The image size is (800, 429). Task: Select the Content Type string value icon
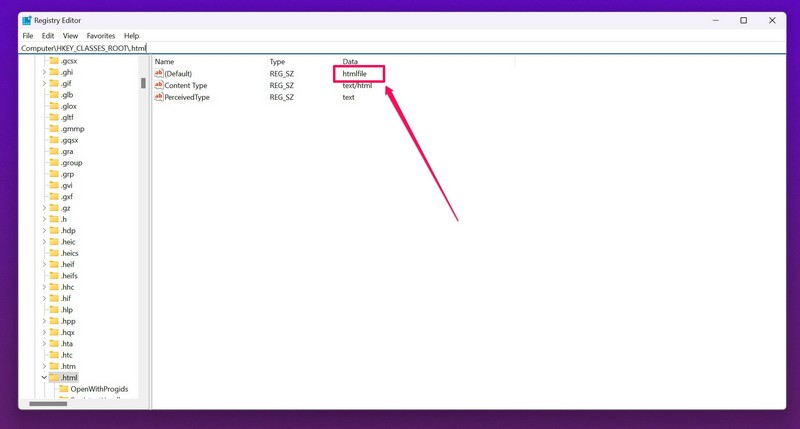(159, 85)
